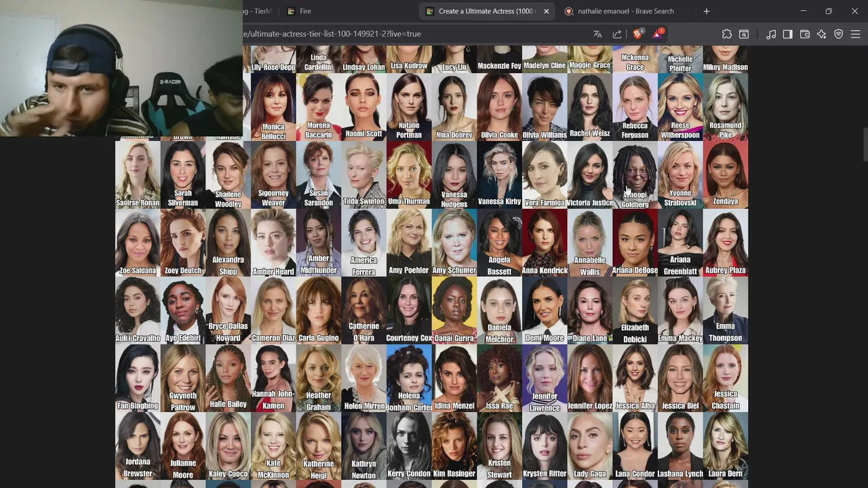Select the Demi Moore thumbnail
This screenshot has height=488, width=868.
(x=545, y=310)
